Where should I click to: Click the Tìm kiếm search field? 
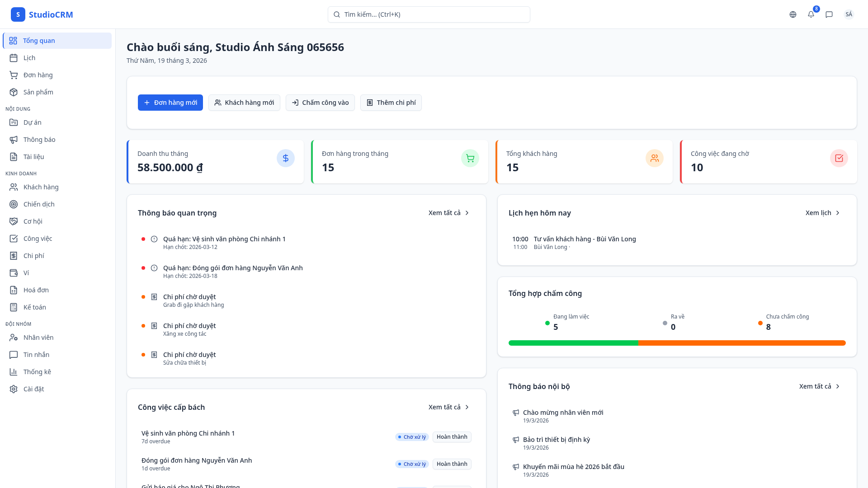(x=429, y=14)
